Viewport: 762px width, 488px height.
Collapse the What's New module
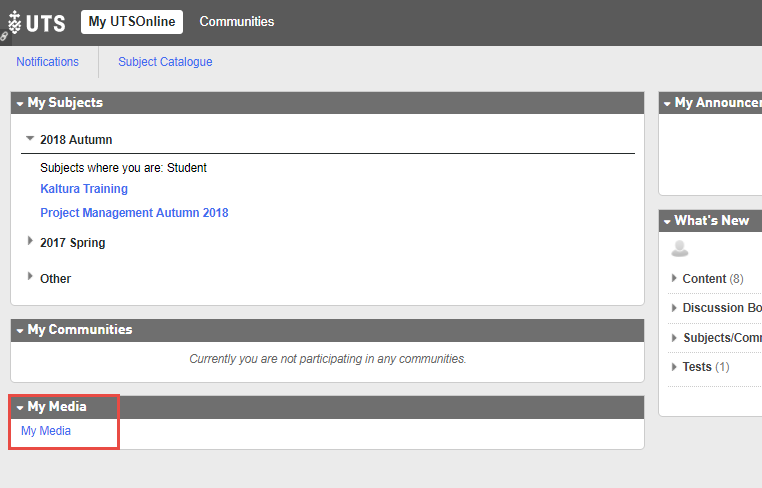click(x=667, y=221)
